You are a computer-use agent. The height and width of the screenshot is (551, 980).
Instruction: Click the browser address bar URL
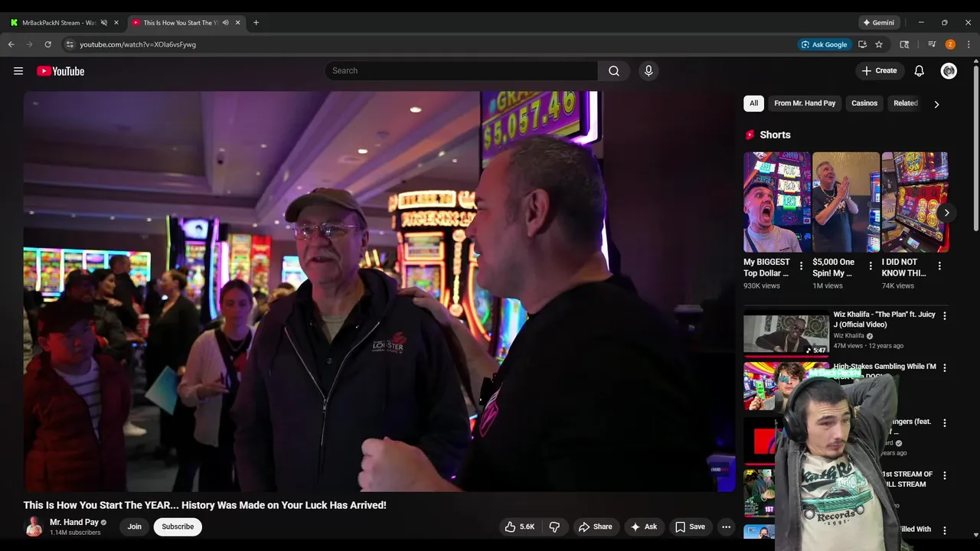pos(138,44)
